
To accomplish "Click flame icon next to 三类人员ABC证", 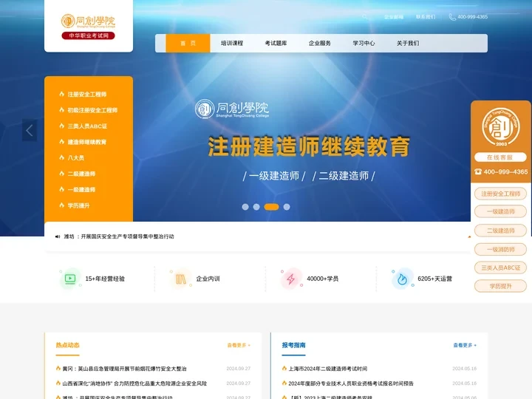I will tap(62, 126).
